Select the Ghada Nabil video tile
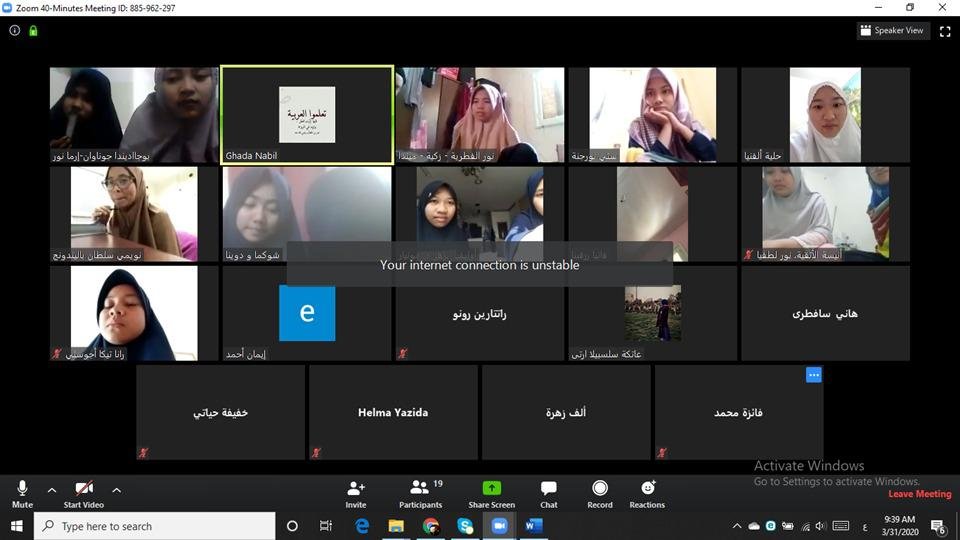Screen dimensions: 960x540 coord(307,114)
